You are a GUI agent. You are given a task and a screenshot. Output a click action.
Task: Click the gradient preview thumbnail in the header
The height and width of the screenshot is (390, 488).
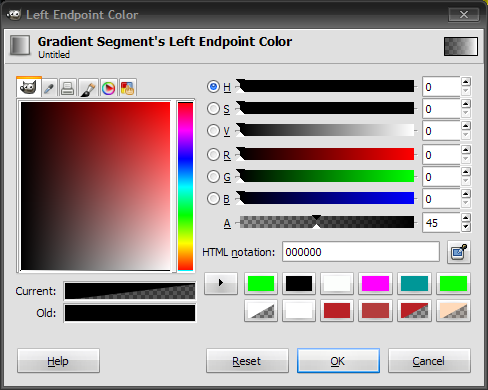click(461, 46)
